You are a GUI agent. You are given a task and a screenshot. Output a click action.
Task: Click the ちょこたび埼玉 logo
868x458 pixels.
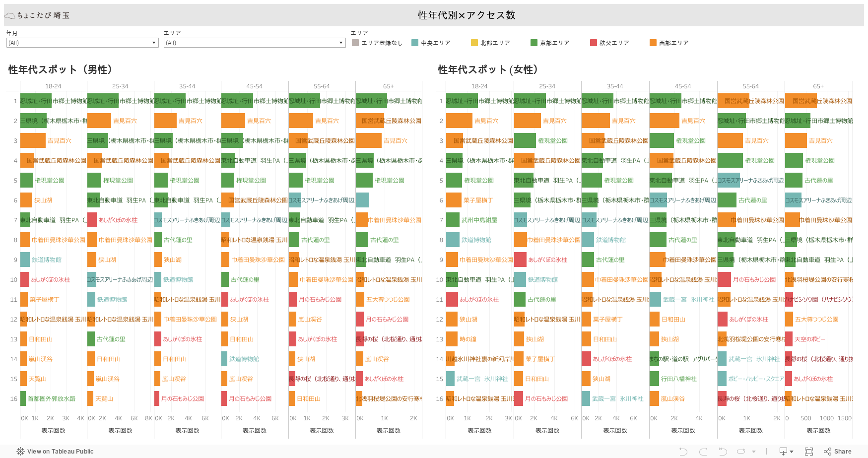pyautogui.click(x=37, y=15)
